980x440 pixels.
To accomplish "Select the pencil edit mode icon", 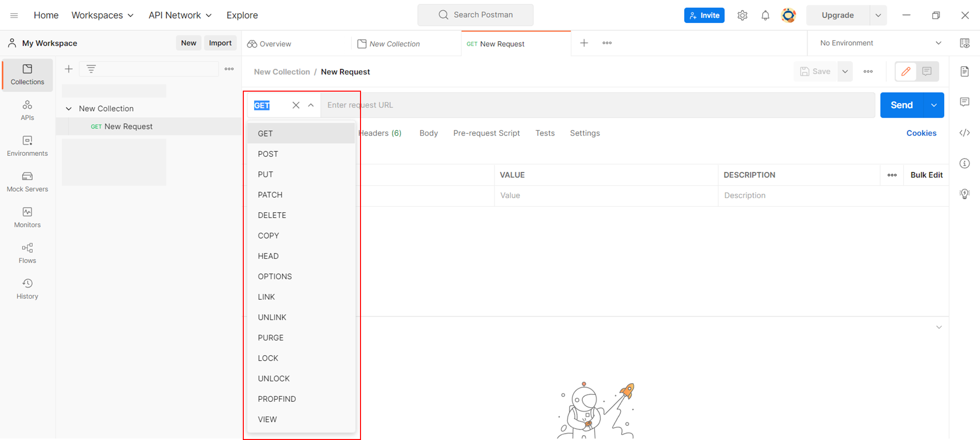I will (x=906, y=72).
